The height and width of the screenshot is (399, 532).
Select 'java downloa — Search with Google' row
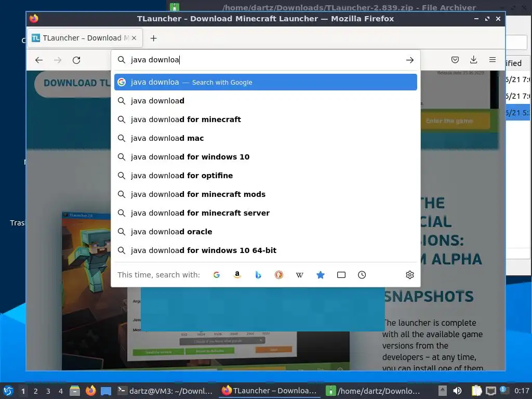pos(265,82)
